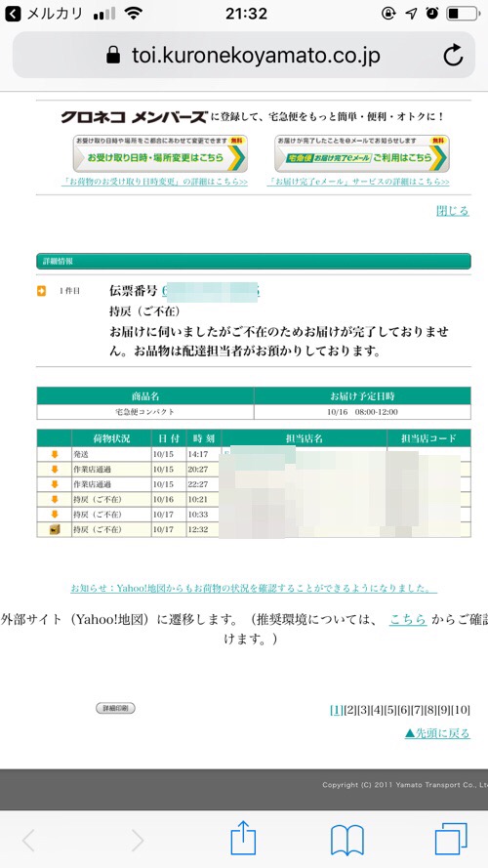The image size is (488, 868).
Task: Tap the 詳細印刷 button
Action: [x=115, y=708]
